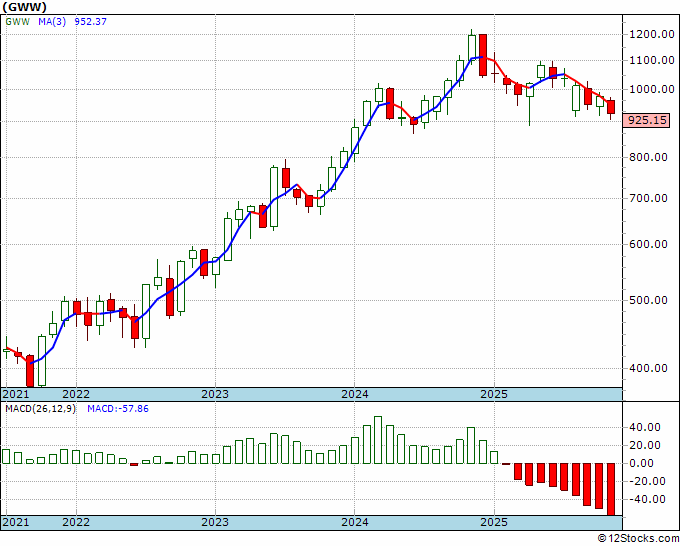This screenshot has width=680, height=546.
Task: Click the tallest green MACD bar in 2024
Action: [378, 440]
